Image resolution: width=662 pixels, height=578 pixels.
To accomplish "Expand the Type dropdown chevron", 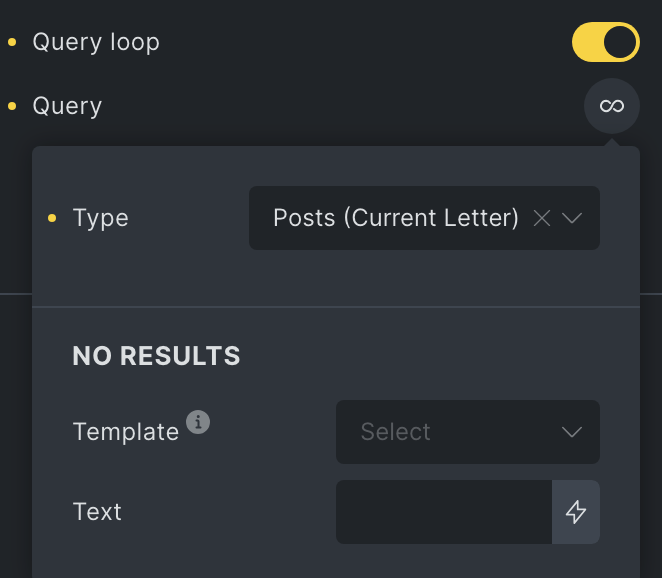I will click(x=572, y=218).
